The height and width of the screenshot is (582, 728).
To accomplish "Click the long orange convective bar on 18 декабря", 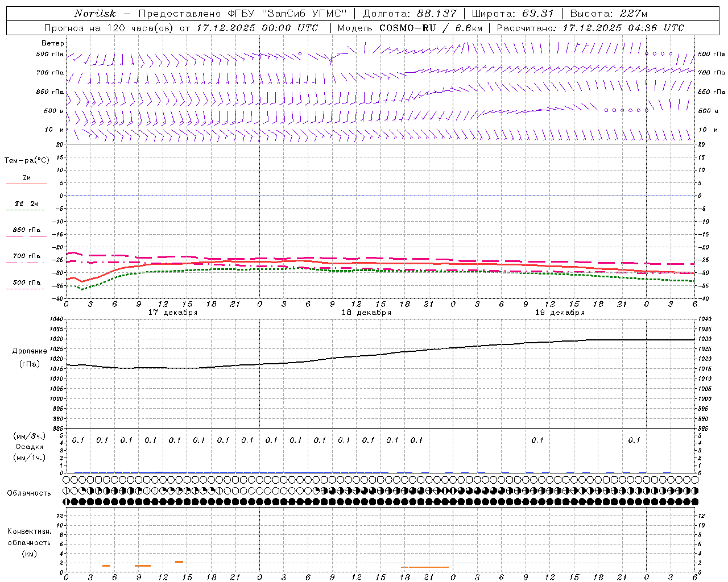I will point(425,567).
